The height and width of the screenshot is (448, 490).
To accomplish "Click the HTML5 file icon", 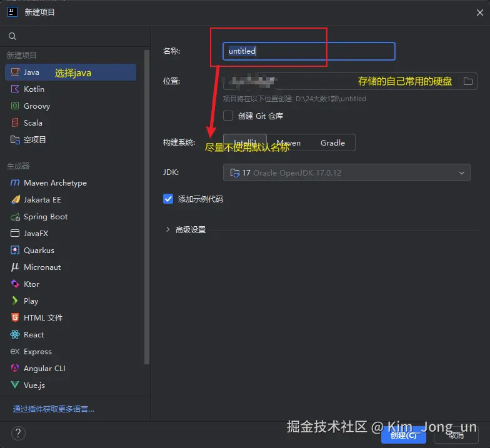I will click(15, 317).
